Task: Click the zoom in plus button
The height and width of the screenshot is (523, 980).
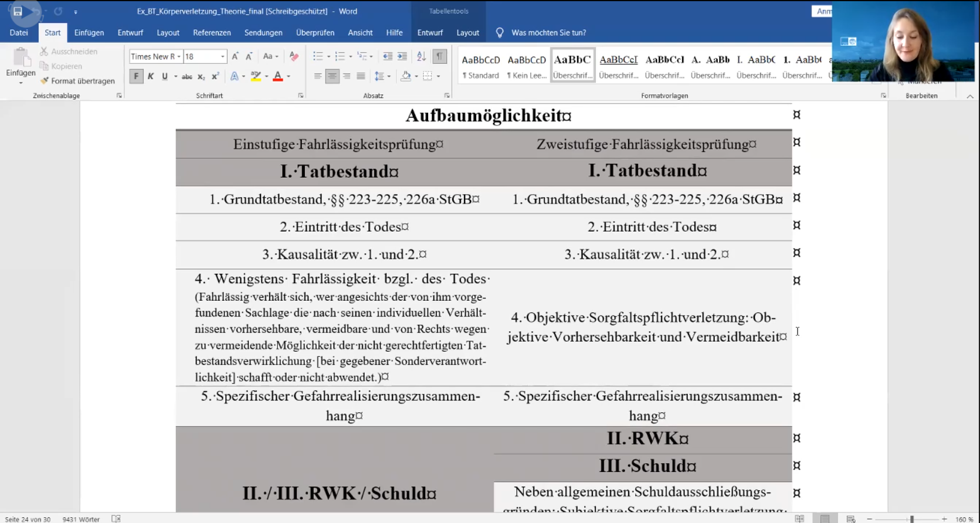Action: tap(944, 519)
